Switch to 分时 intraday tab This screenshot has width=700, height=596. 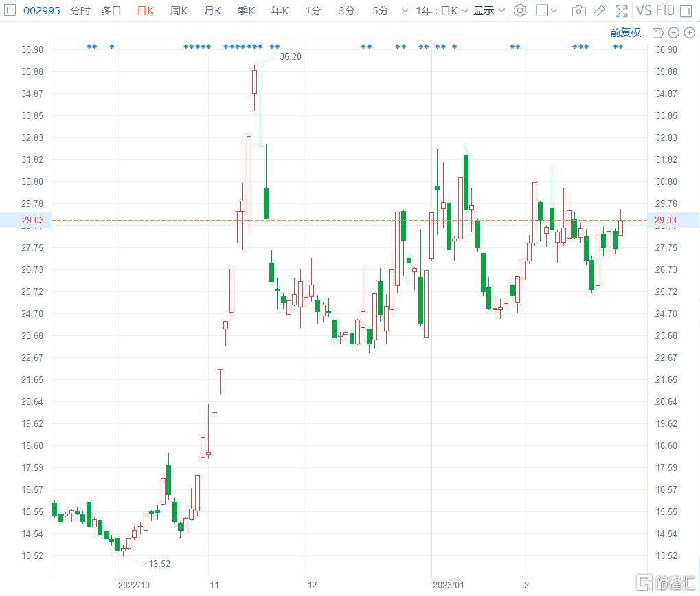pyautogui.click(x=80, y=10)
